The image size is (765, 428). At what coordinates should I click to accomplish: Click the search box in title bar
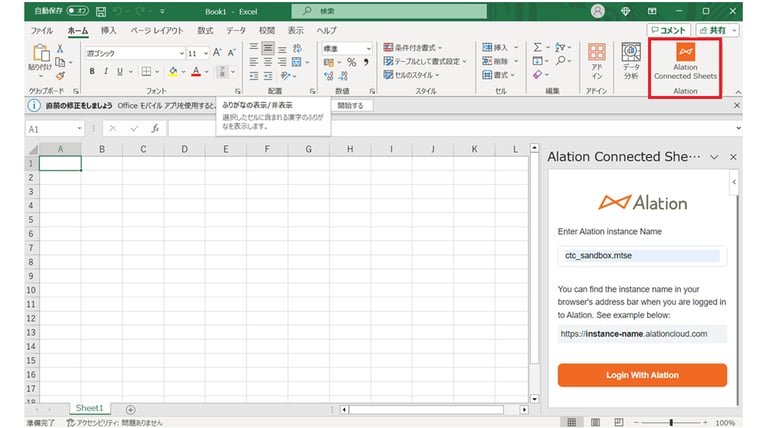point(389,11)
